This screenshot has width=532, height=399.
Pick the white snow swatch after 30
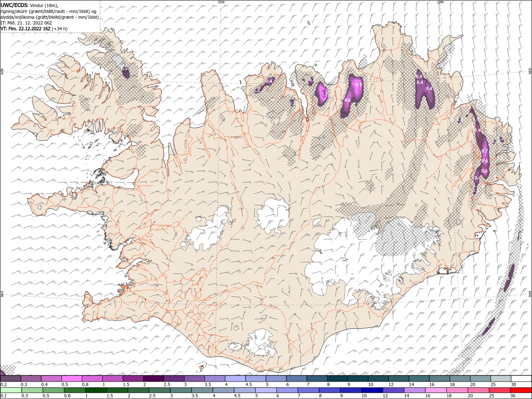click(521, 379)
